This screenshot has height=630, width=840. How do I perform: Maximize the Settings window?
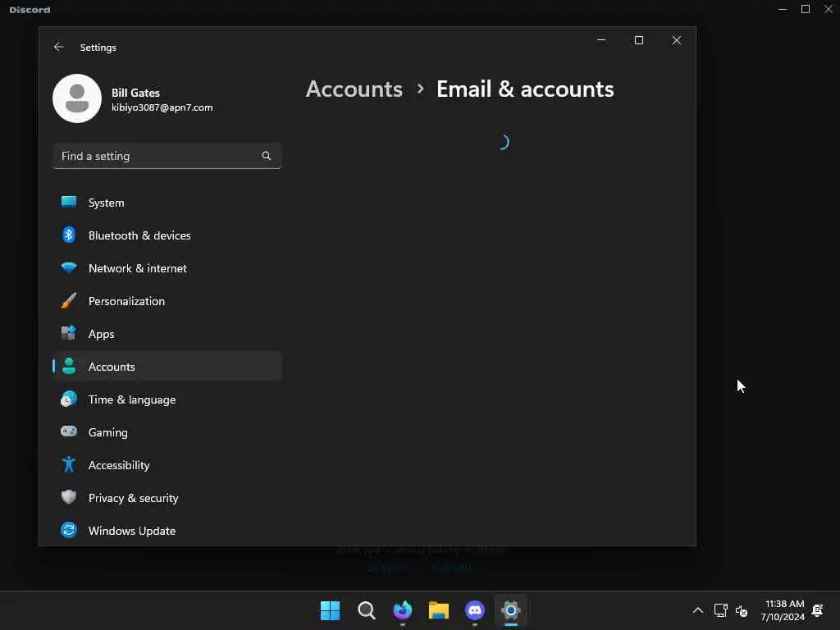pos(638,40)
